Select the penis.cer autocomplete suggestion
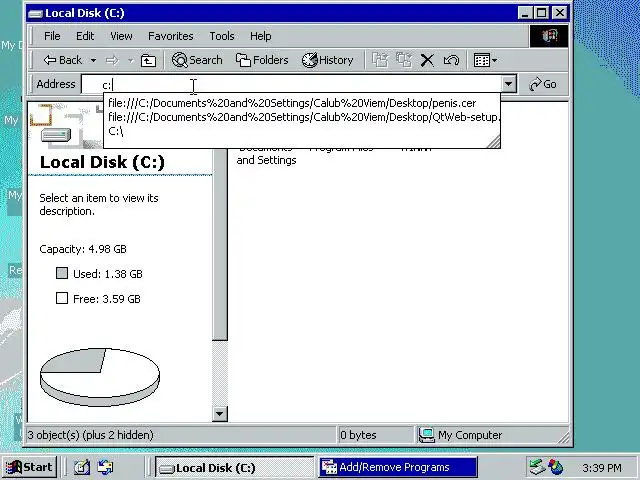The height and width of the screenshot is (480, 640). point(302,103)
